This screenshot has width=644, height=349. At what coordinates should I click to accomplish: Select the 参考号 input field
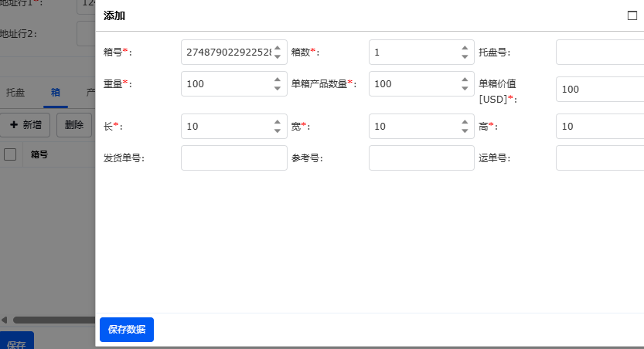tap(421, 158)
